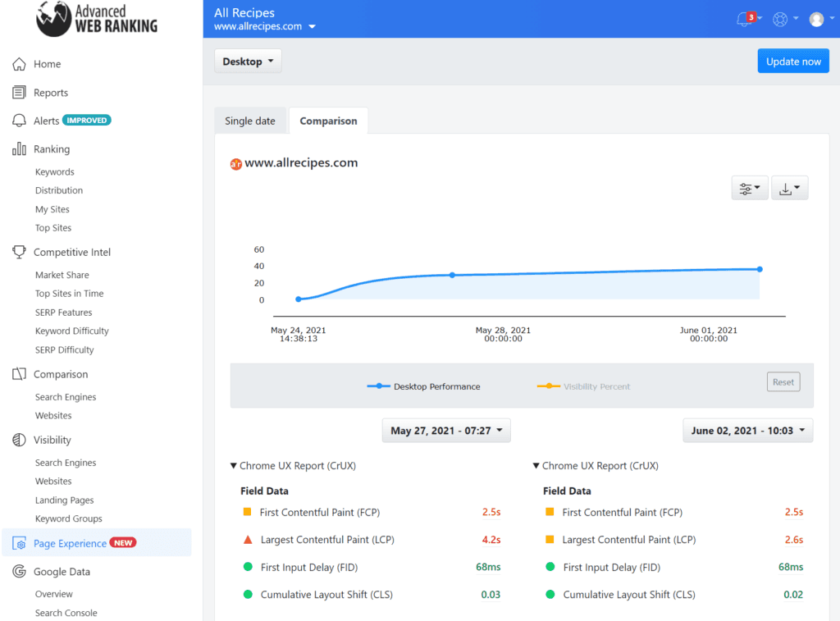Open the June 02, 2021 date dropdown
This screenshot has width=840, height=621.
tap(748, 430)
